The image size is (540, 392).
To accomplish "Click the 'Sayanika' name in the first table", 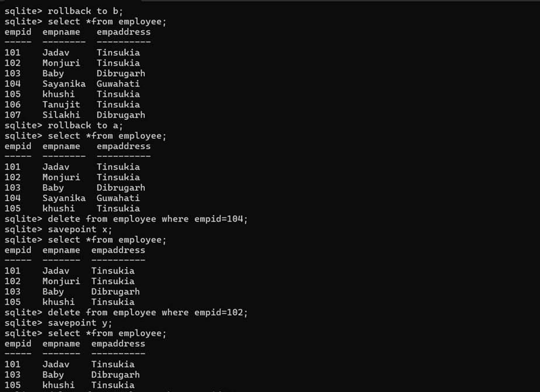I will [x=64, y=83].
